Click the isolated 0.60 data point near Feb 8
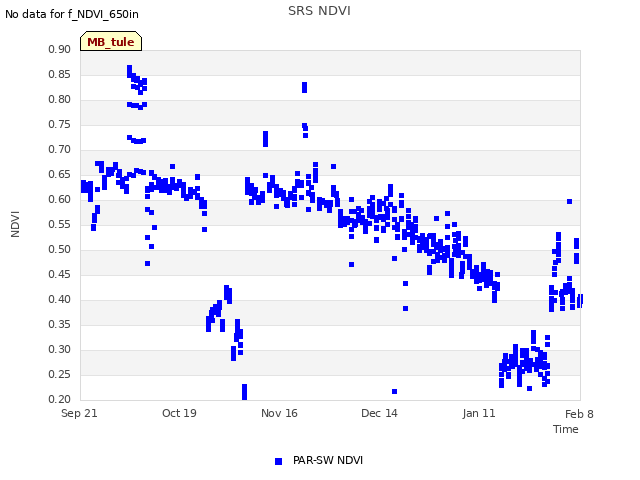This screenshot has height=480, width=640. (x=569, y=201)
